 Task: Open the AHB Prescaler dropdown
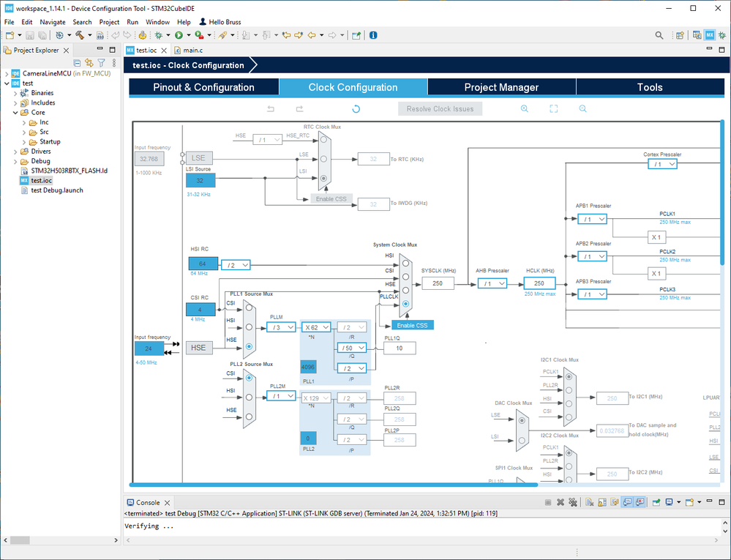492,283
